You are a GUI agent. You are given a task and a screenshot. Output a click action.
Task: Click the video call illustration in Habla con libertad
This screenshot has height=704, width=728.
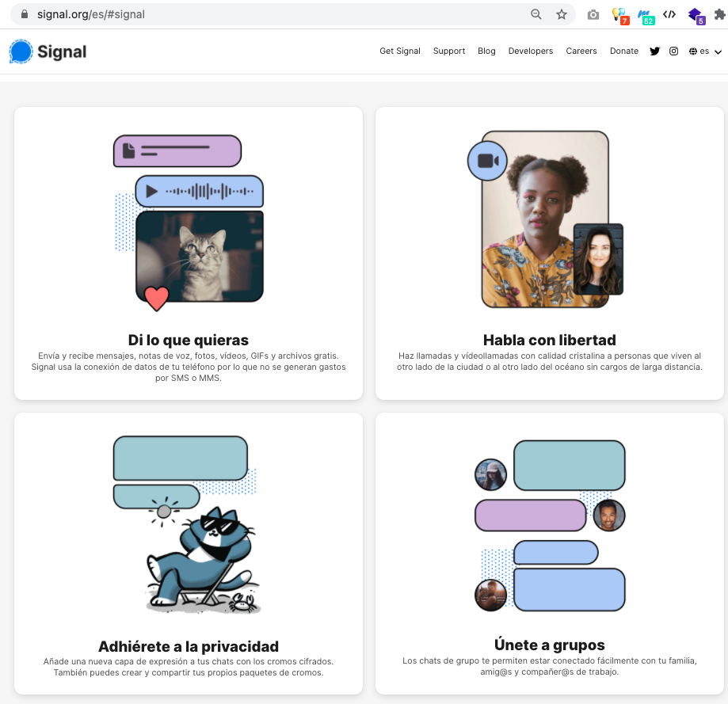[x=545, y=220]
